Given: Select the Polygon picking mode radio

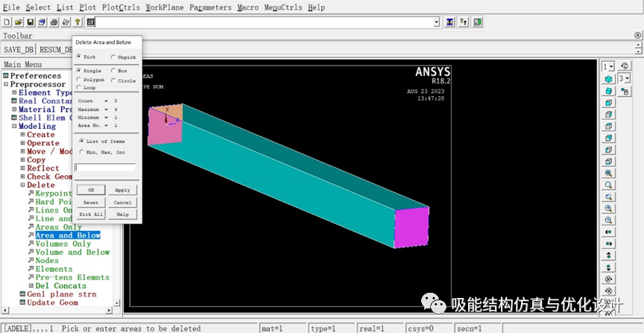Looking at the screenshot, I should [79, 79].
